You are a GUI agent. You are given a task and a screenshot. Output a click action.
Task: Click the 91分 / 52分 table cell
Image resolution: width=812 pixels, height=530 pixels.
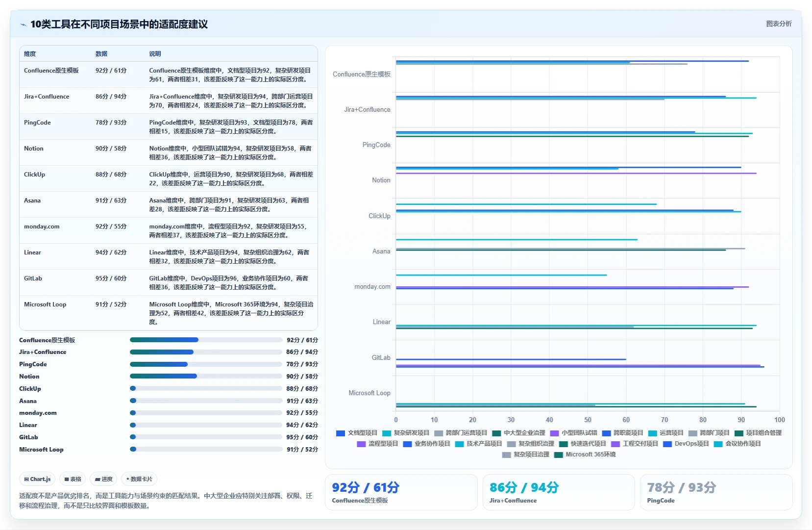(x=111, y=304)
